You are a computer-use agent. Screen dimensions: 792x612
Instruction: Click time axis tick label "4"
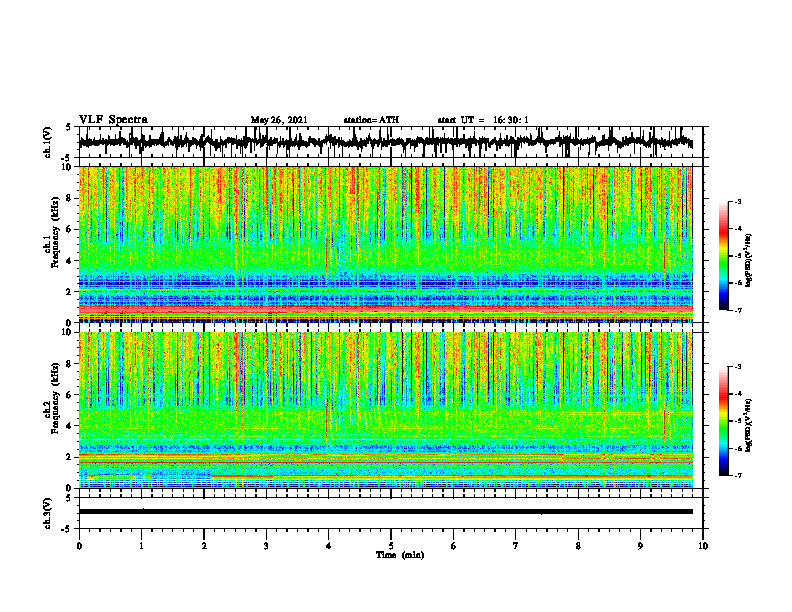point(329,546)
